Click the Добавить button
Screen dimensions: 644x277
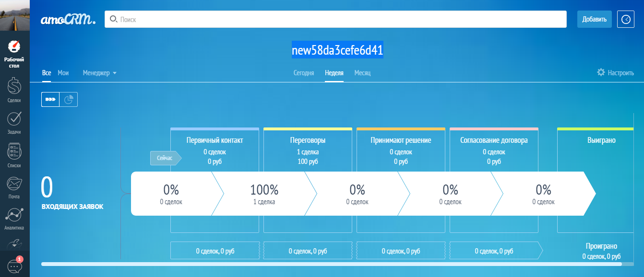[x=594, y=19]
